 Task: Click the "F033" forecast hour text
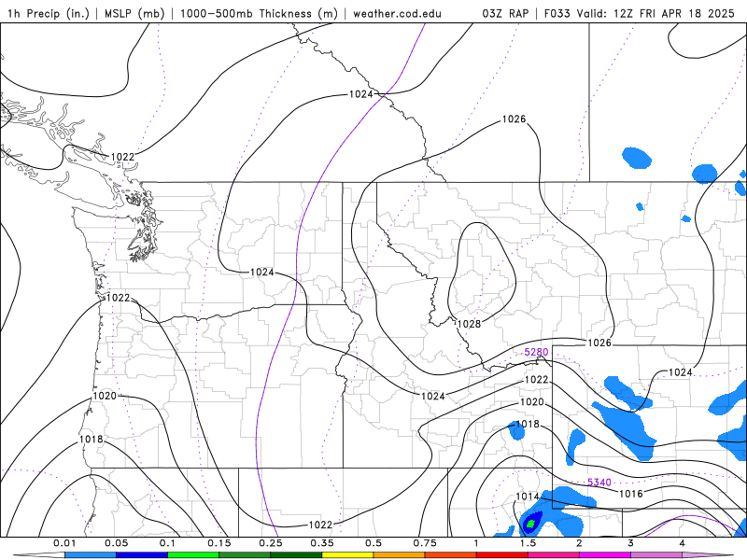pyautogui.click(x=557, y=13)
